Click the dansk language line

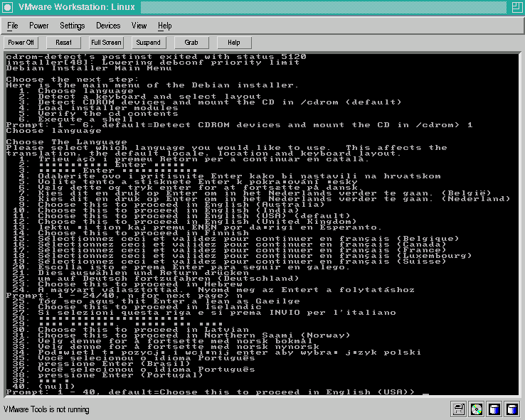(x=189, y=188)
